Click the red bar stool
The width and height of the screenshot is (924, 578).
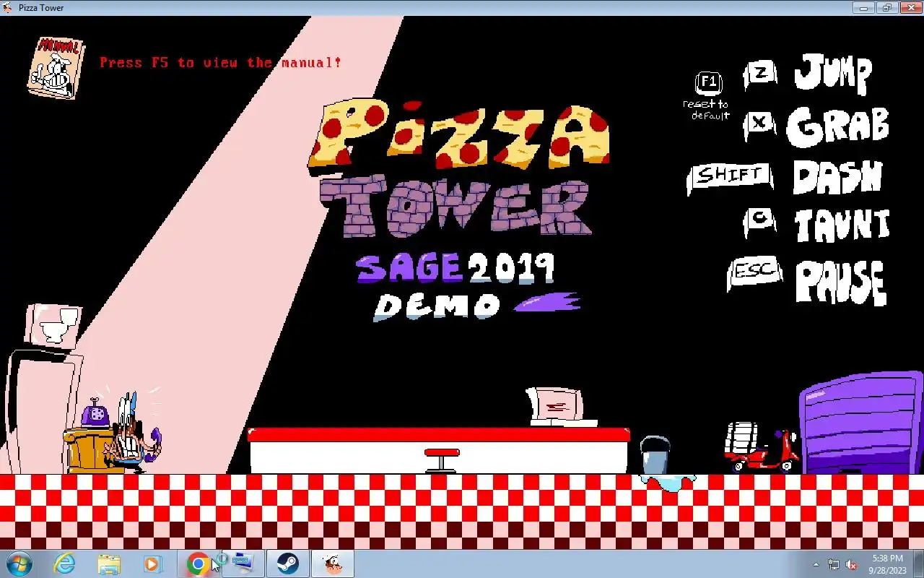(441, 460)
